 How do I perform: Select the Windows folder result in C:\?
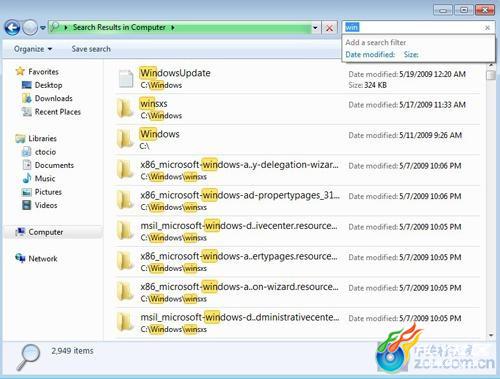(160, 134)
